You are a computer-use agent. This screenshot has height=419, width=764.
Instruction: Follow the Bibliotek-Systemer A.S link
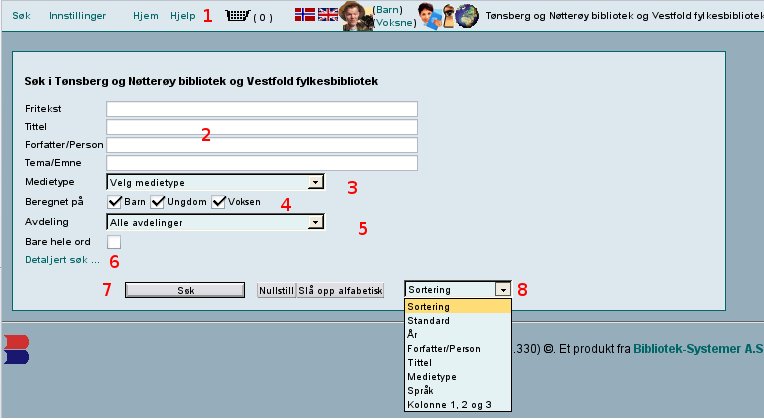pos(698,349)
